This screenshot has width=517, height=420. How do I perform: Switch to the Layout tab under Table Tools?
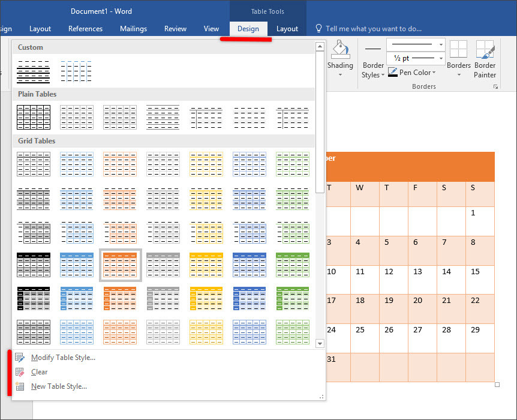[x=287, y=28]
